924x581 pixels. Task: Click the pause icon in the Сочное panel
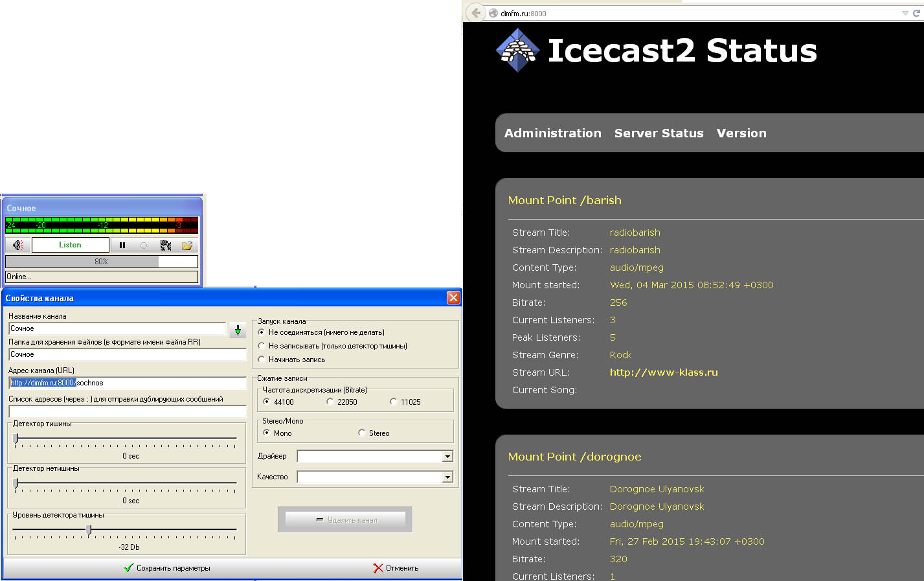(x=122, y=245)
